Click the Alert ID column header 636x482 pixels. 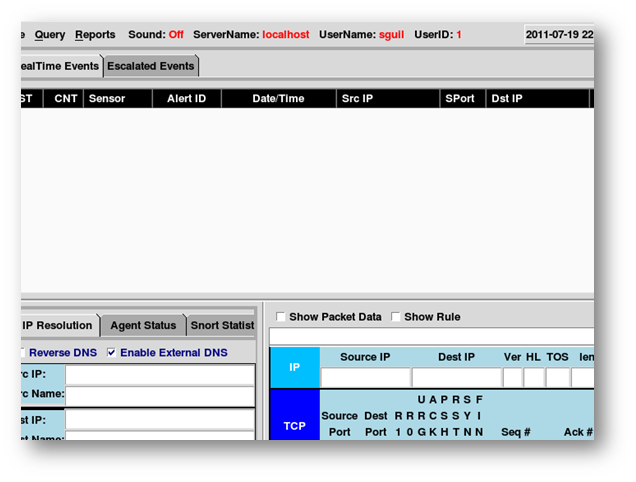[186, 98]
